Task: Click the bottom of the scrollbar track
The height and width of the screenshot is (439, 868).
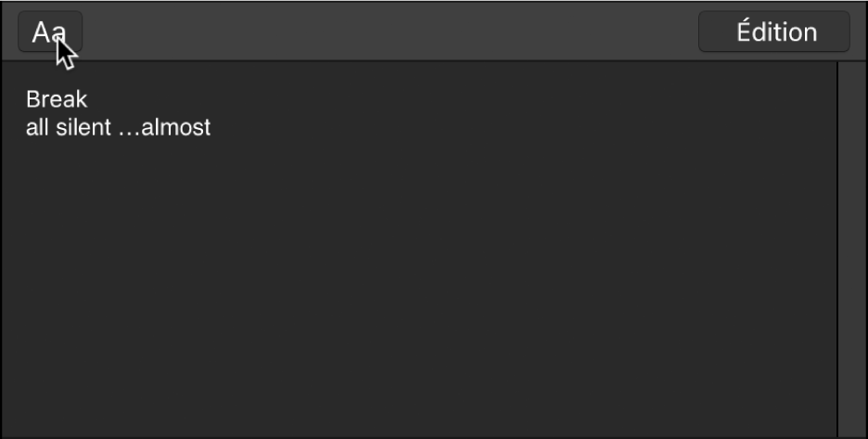Action: (x=851, y=428)
